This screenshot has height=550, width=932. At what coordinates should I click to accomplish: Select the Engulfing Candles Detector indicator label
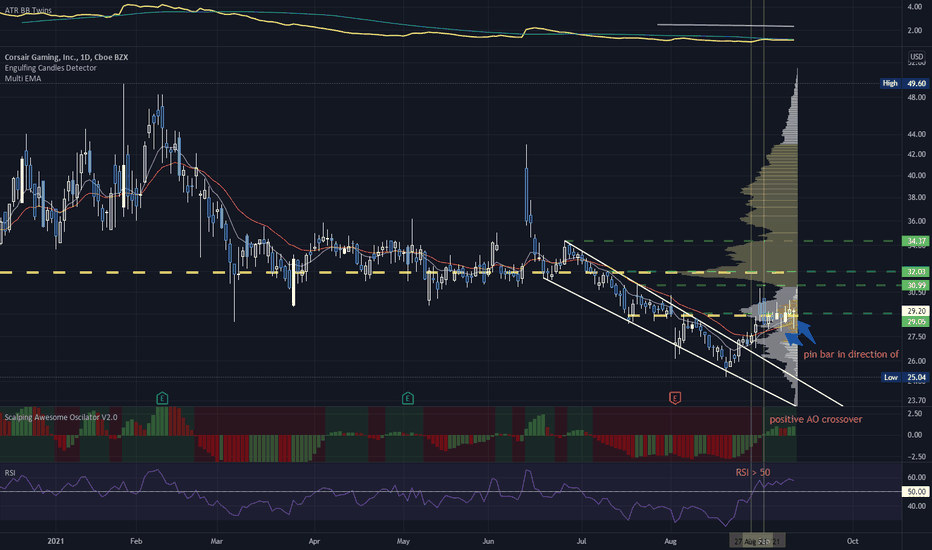tap(51, 68)
